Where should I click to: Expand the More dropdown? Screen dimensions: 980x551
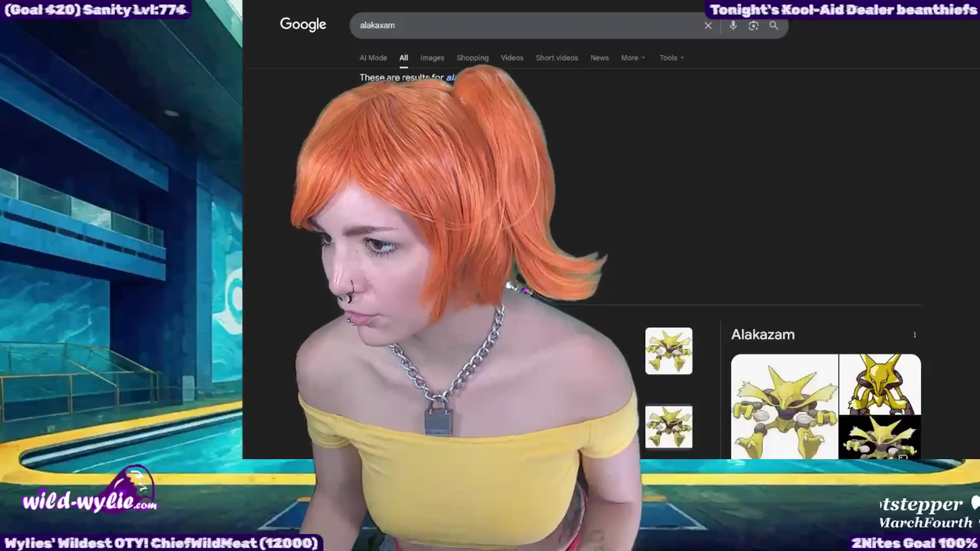(633, 58)
